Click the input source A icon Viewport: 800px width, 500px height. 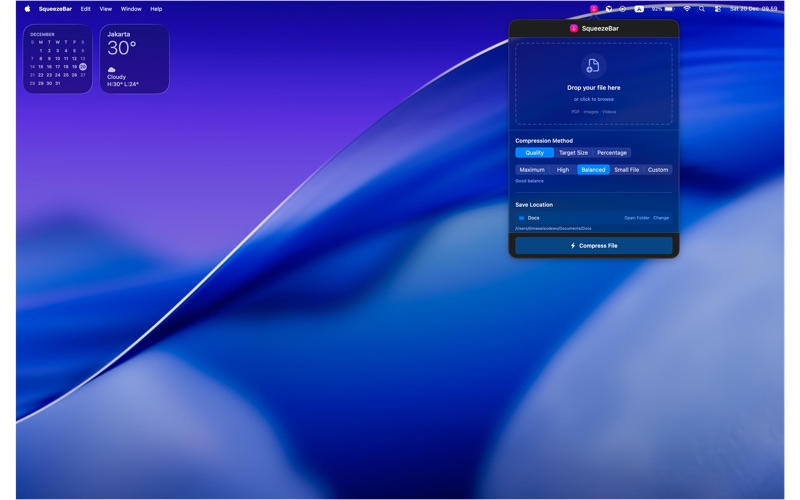639,9
